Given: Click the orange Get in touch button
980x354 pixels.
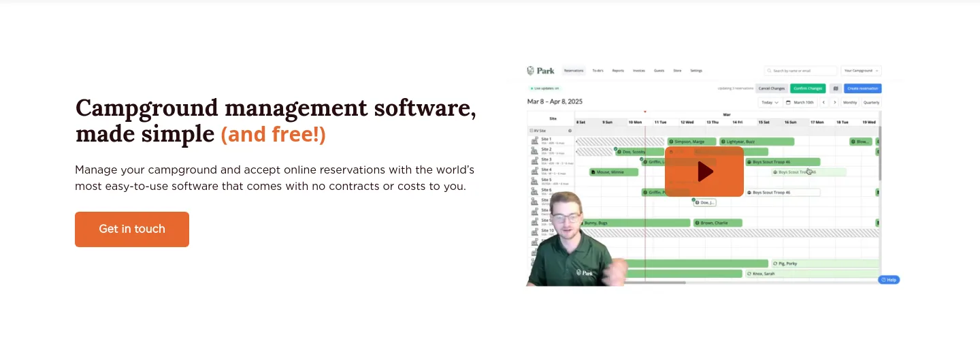Looking at the screenshot, I should coord(132,229).
